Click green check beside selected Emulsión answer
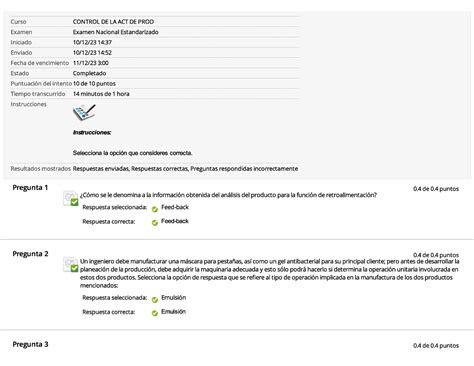This screenshot has height=366, width=474. pos(155,300)
